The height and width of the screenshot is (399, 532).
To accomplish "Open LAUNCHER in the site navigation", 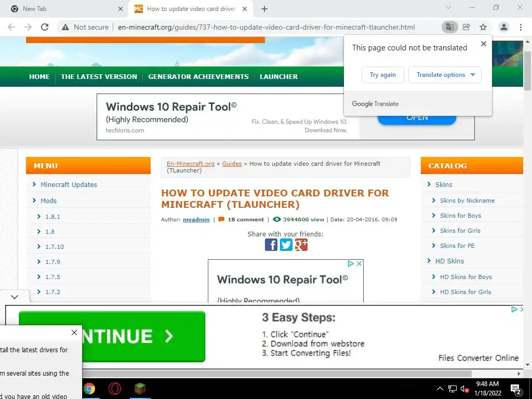I will coord(279,77).
